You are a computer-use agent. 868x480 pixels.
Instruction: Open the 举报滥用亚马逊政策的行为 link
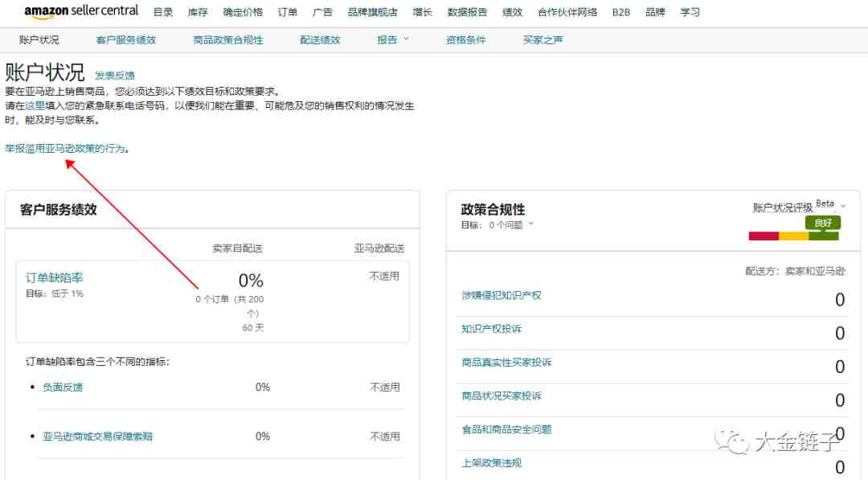click(65, 149)
